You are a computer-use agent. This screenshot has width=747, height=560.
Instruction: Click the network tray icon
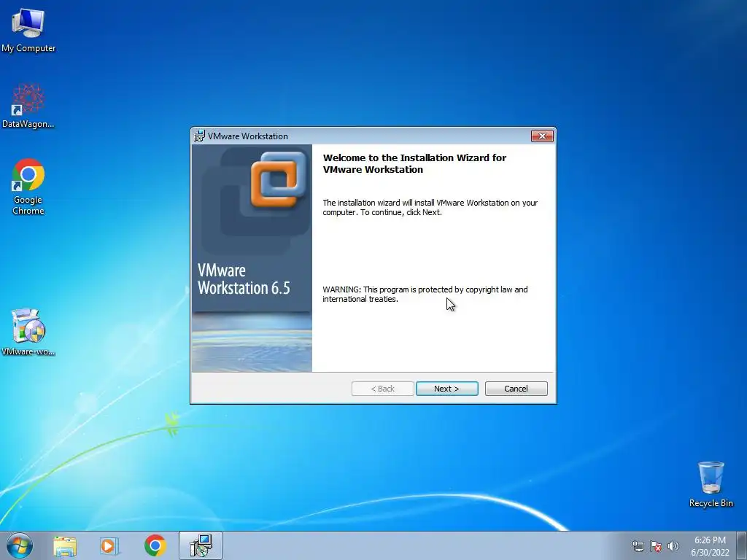point(638,546)
